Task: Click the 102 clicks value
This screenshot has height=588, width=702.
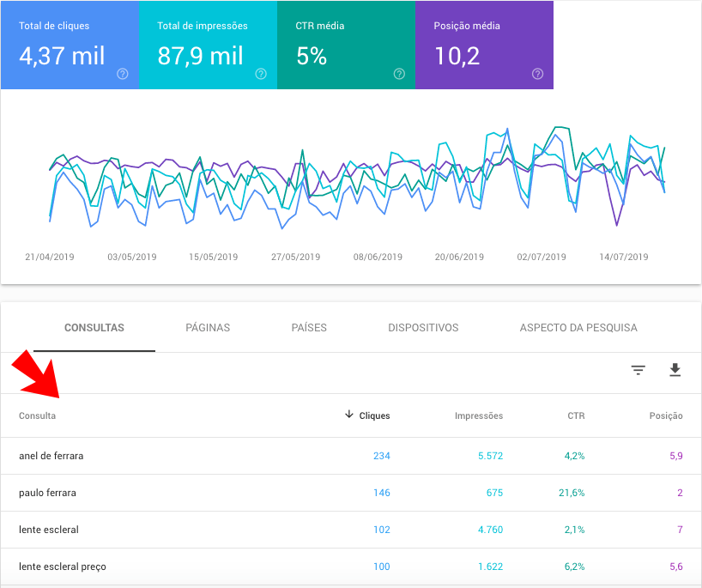Action: tap(381, 530)
